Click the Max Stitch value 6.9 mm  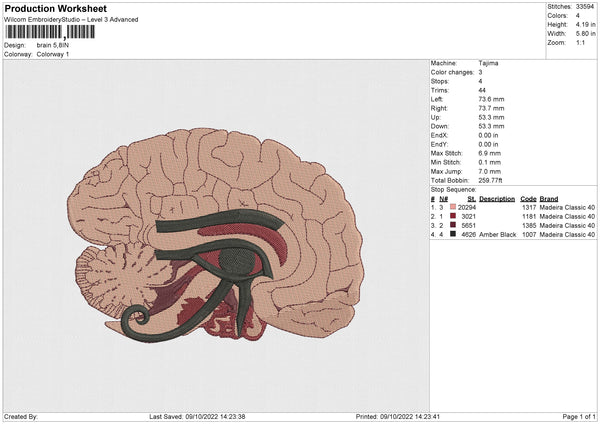tap(489, 153)
